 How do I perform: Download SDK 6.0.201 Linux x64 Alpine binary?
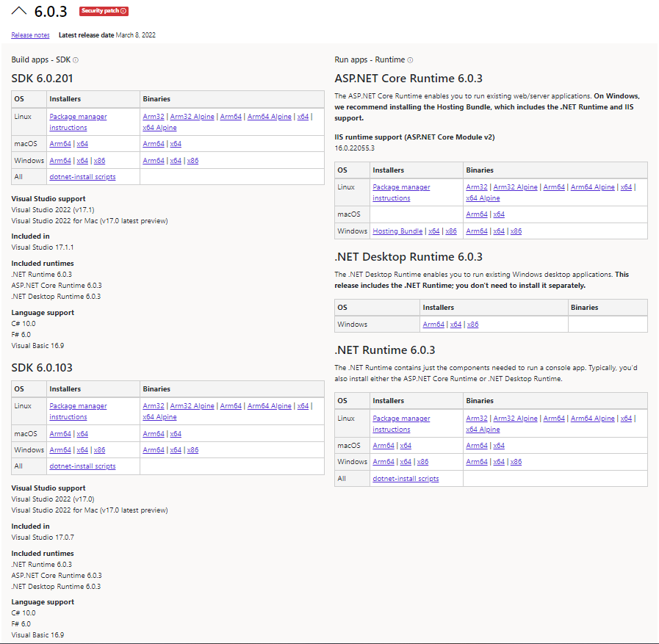(x=159, y=128)
